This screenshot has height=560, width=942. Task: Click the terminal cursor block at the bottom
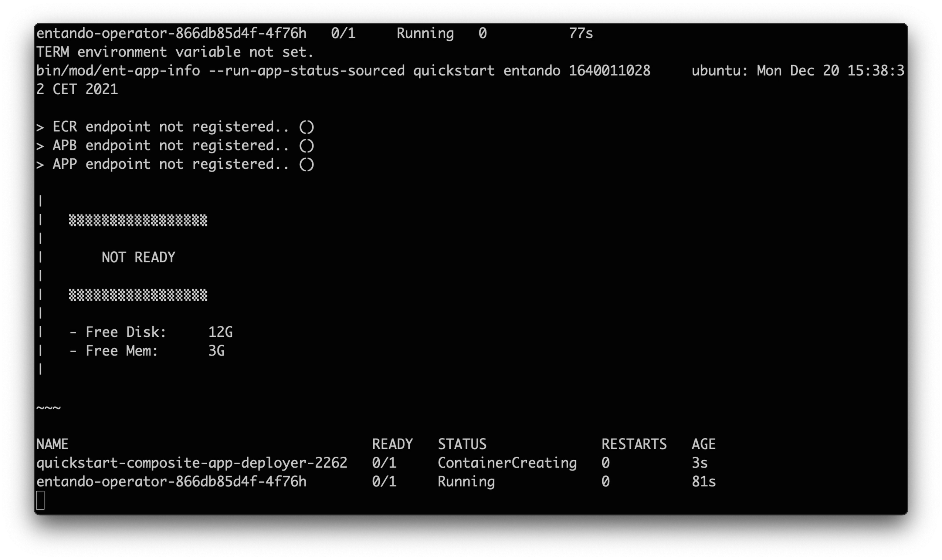coord(40,500)
